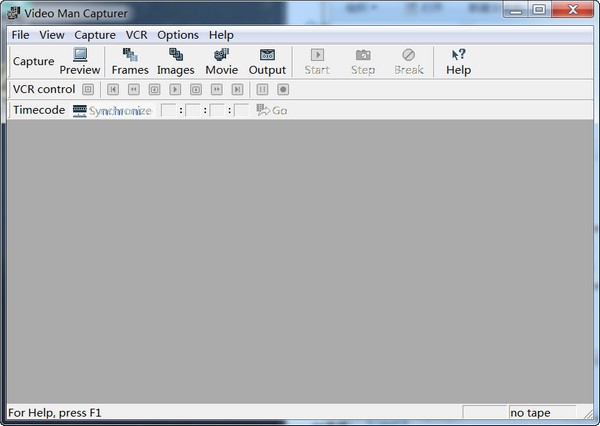Click the Step camera button
This screenshot has width=600, height=426.
pyautogui.click(x=363, y=62)
